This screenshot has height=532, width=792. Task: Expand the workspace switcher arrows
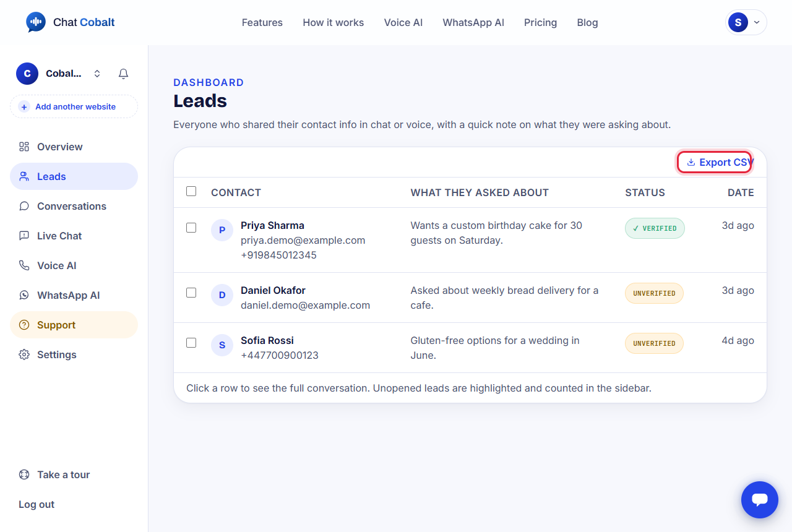(97, 74)
